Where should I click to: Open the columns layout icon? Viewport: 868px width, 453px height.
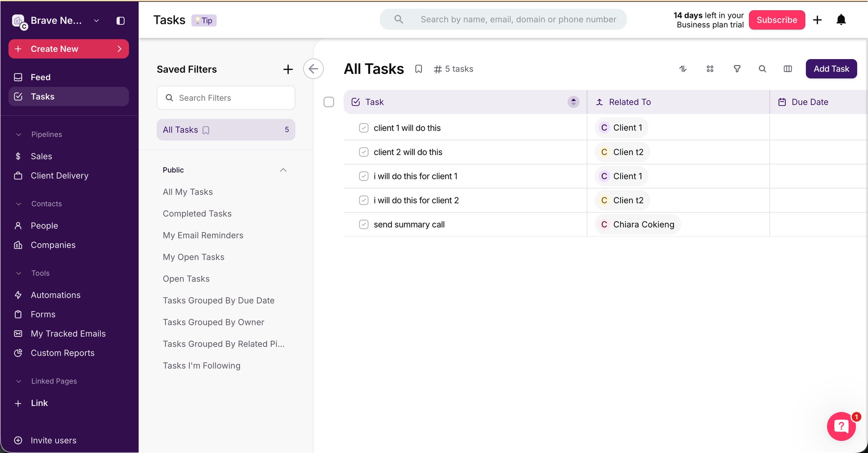788,69
